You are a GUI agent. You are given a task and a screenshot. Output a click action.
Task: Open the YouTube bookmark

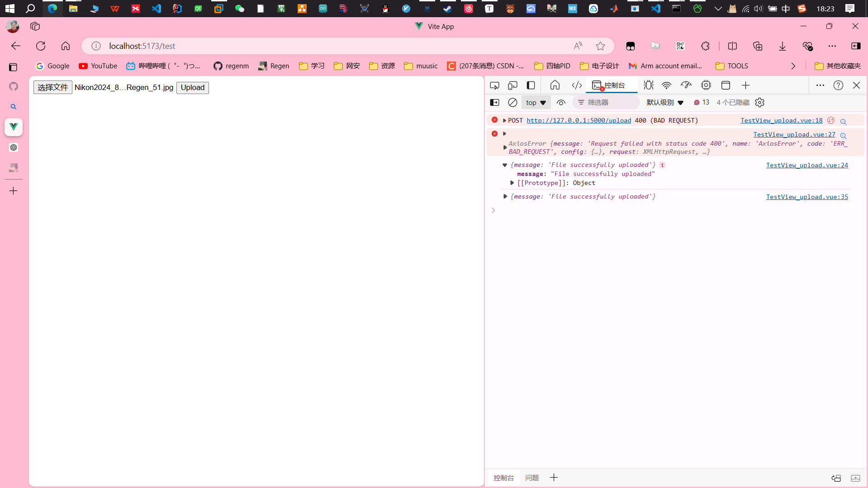[x=98, y=66]
